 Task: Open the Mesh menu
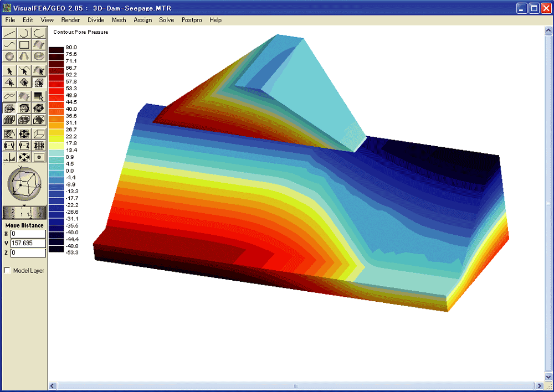click(x=119, y=20)
